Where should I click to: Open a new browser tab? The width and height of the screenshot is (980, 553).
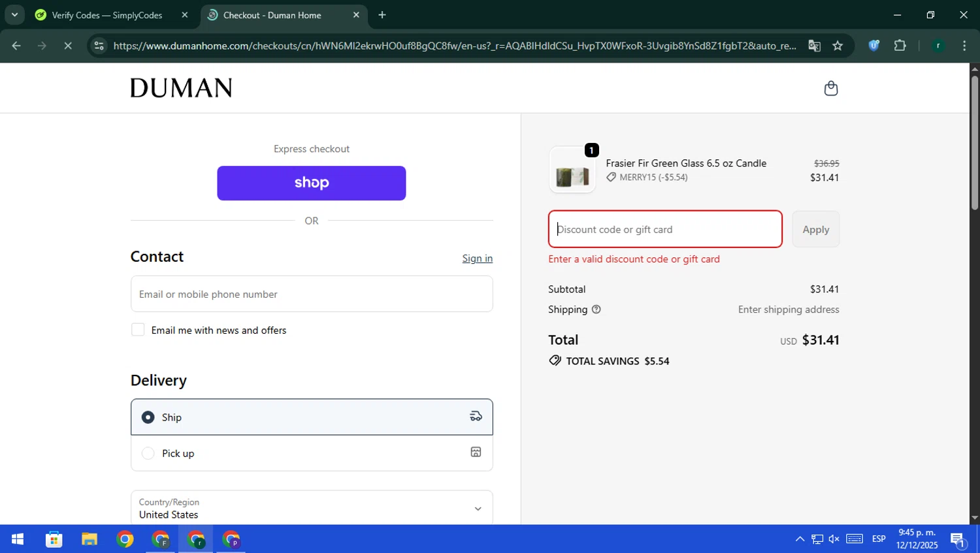click(x=382, y=15)
